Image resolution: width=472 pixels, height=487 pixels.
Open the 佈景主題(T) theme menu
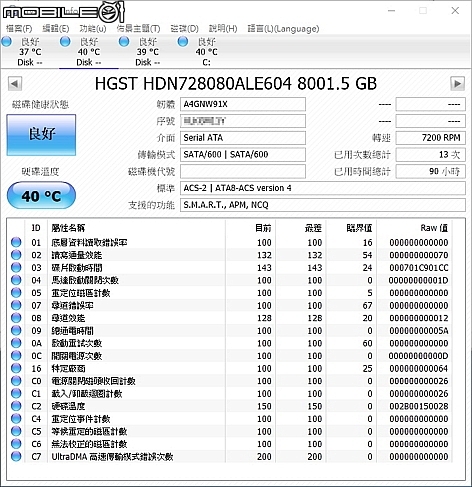(138, 29)
